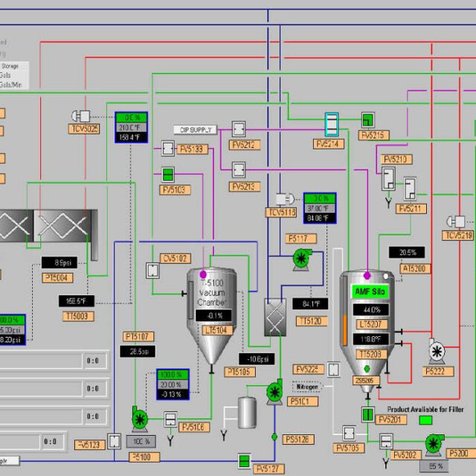Click the P5100 green pump icon
The height and width of the screenshot is (476, 476).
pos(139,419)
